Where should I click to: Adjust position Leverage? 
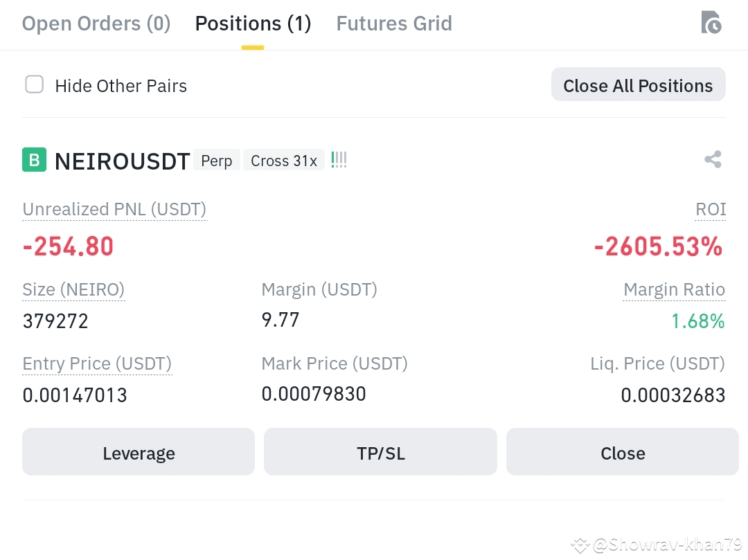coord(139,451)
